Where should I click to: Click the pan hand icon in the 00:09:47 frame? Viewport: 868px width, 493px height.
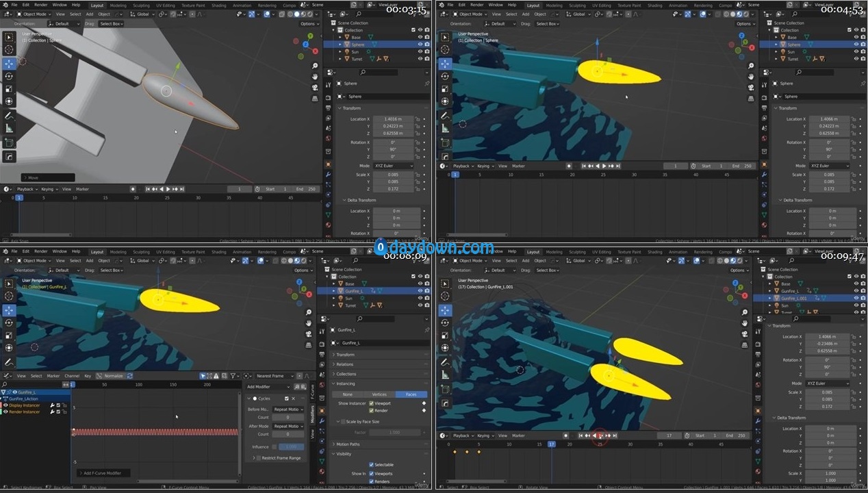click(745, 322)
